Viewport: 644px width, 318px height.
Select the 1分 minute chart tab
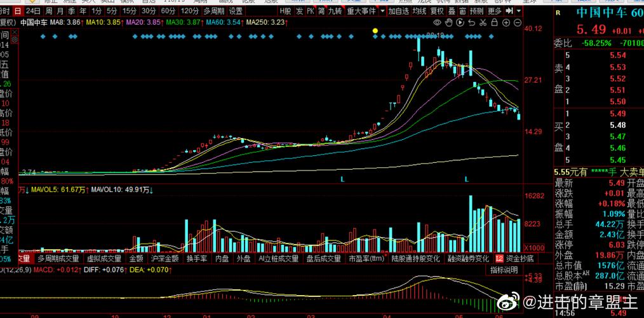(97, 11)
